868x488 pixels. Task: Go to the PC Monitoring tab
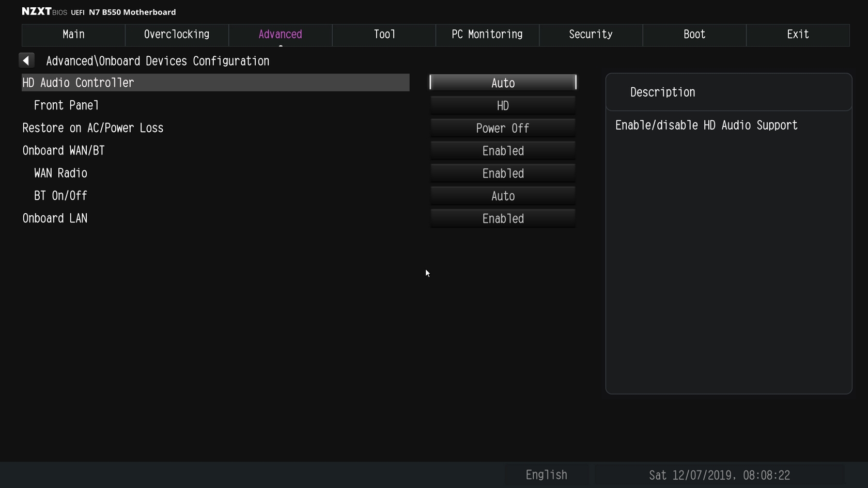pyautogui.click(x=487, y=35)
